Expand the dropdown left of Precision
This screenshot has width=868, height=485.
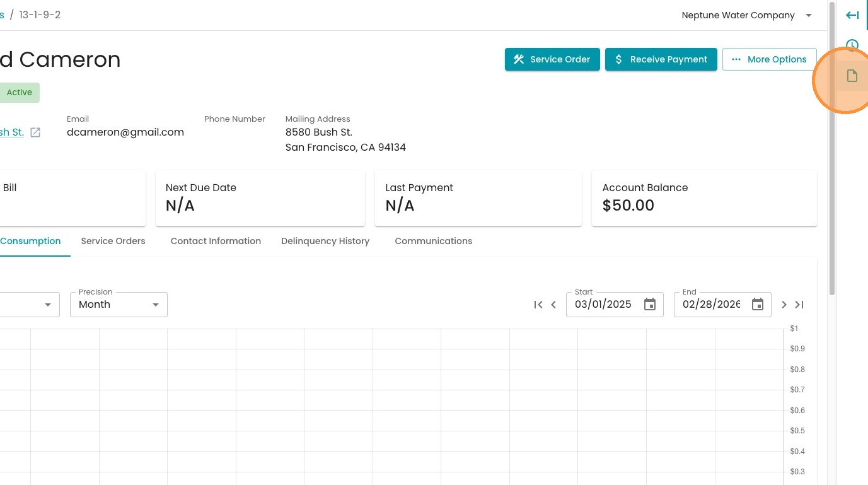click(x=47, y=305)
